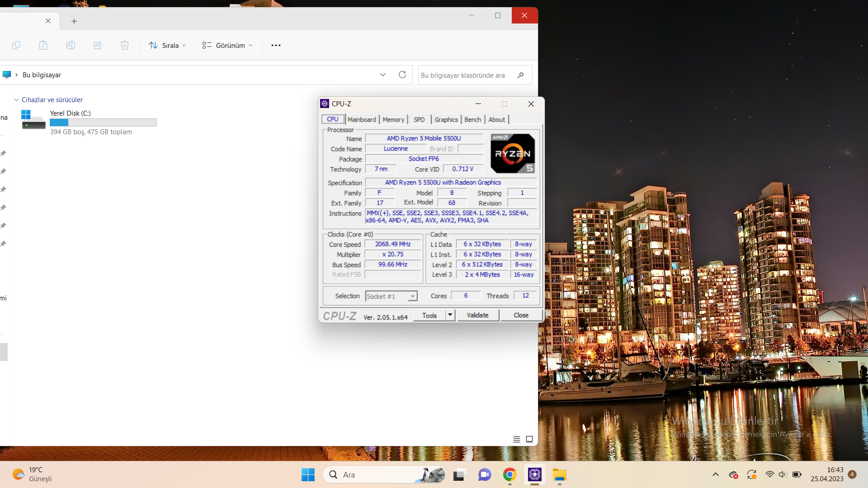The image size is (868, 488).
Task: Collapse the Cihazlar ve sürücüler group
Action: 17,100
